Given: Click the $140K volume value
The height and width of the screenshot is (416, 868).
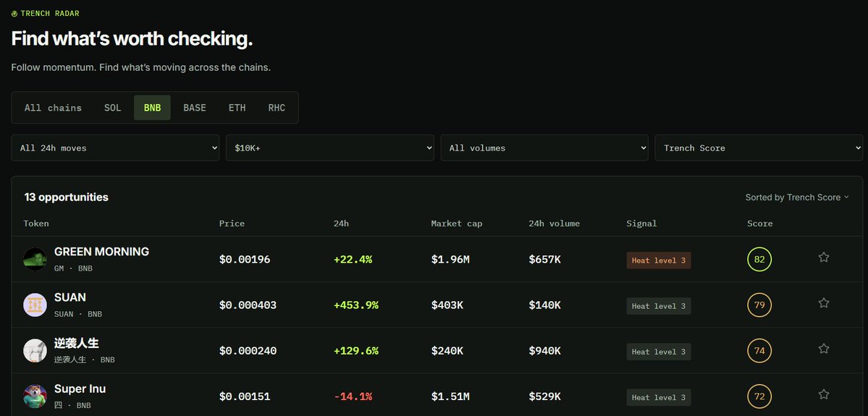Looking at the screenshot, I should point(544,305).
